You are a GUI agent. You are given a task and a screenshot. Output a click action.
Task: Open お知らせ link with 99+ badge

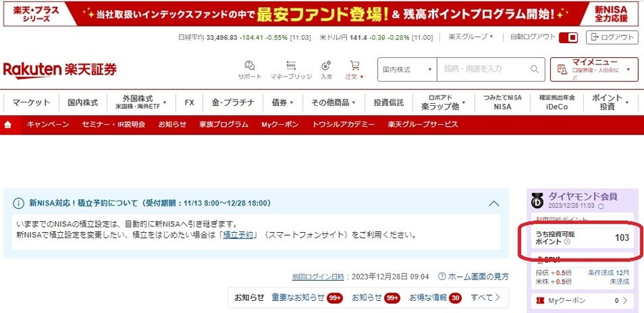click(x=367, y=297)
